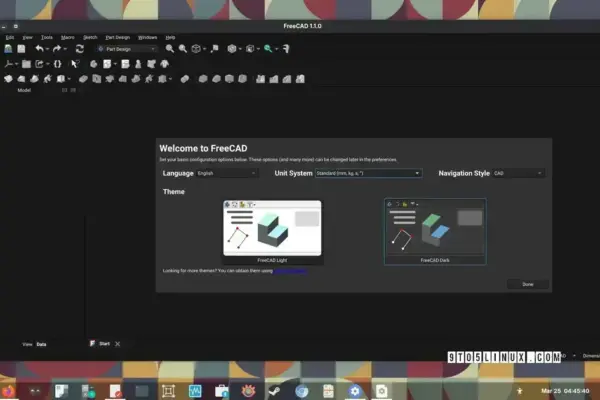The width and height of the screenshot is (600, 400).
Task: Click the taskbar clock Mar 25
Action: tap(565, 391)
